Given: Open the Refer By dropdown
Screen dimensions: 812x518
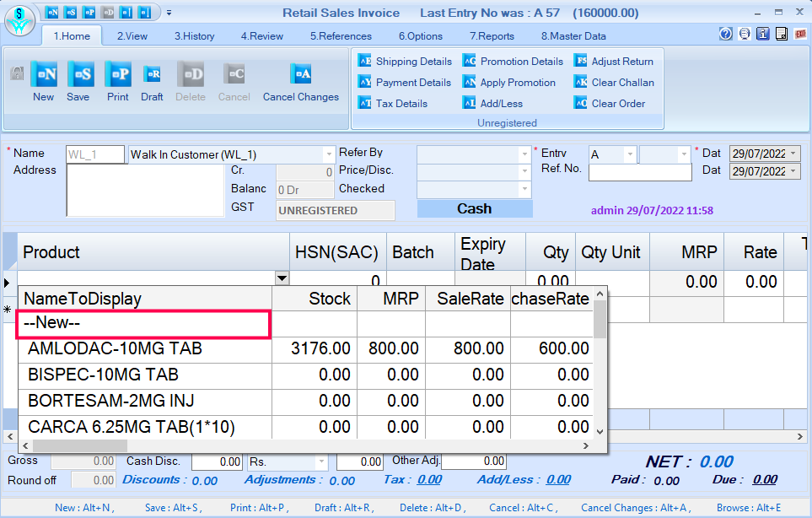Looking at the screenshot, I should point(524,154).
